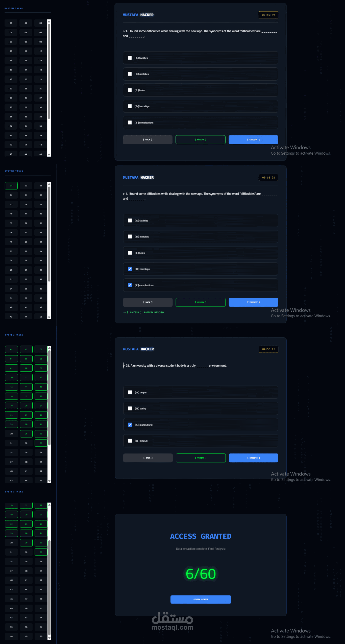Check the simple answer checkbox
345x644 pixels.
[x=130, y=392]
